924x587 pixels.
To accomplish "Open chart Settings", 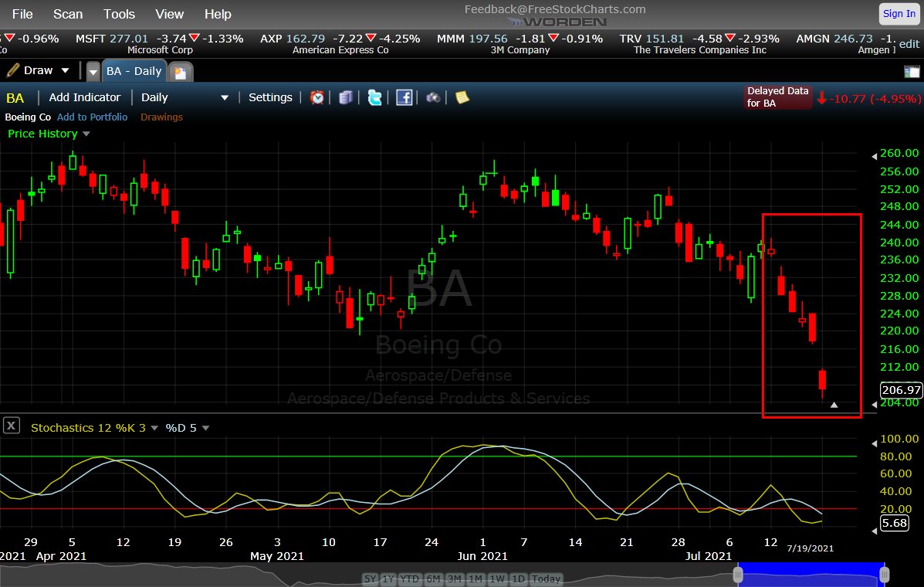I will pos(270,97).
